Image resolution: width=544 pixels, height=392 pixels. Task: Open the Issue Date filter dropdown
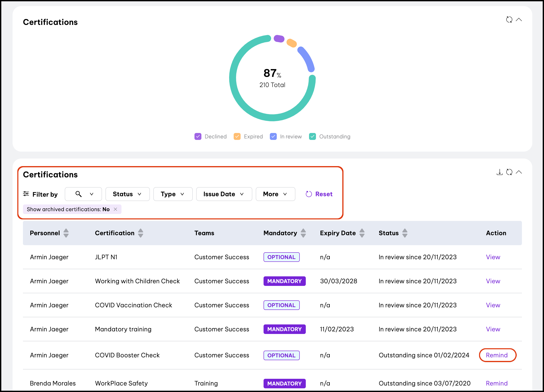pyautogui.click(x=224, y=194)
